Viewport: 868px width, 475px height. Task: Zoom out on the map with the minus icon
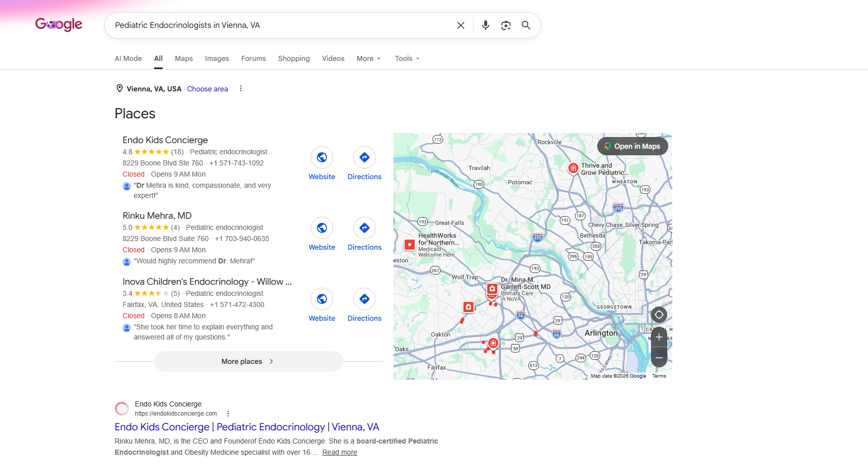tap(659, 357)
